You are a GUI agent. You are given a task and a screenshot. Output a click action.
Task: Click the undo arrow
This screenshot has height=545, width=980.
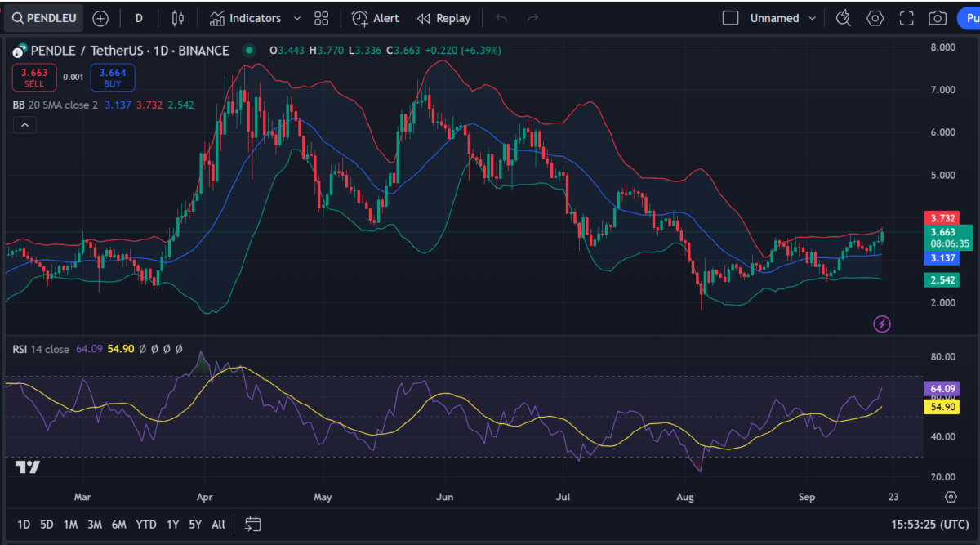[x=501, y=18]
